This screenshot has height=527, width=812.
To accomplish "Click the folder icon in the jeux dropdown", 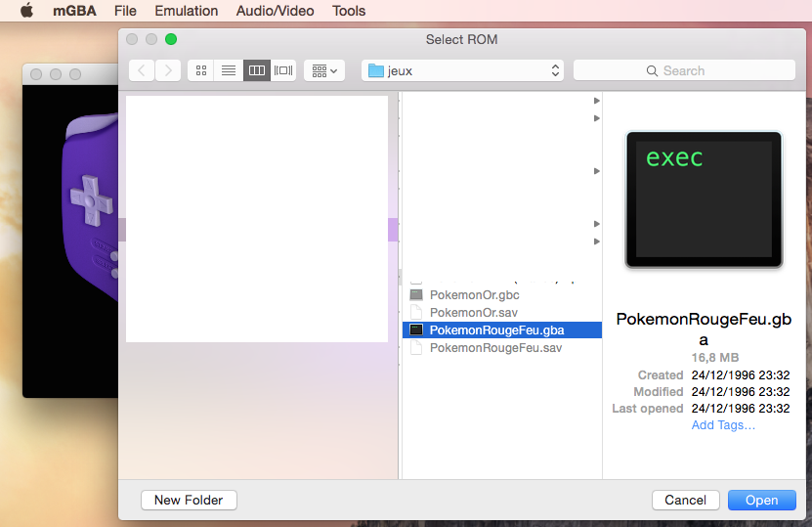I will 376,70.
